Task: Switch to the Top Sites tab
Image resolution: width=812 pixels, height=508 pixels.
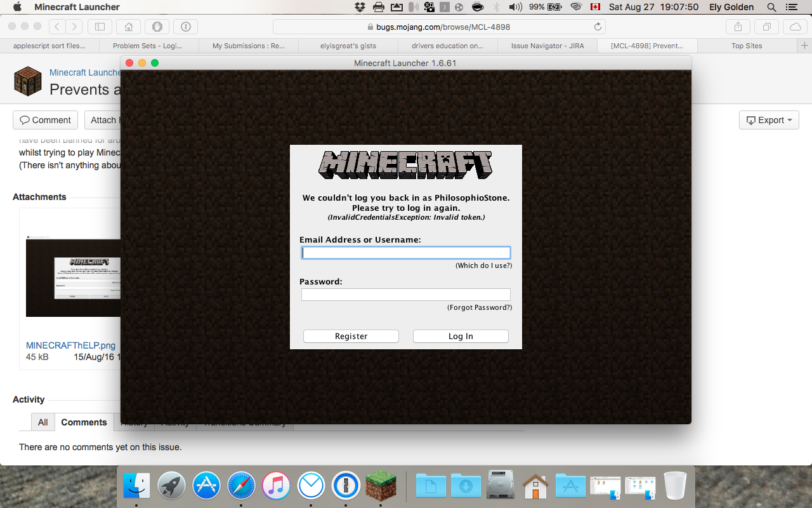Action: (x=747, y=46)
